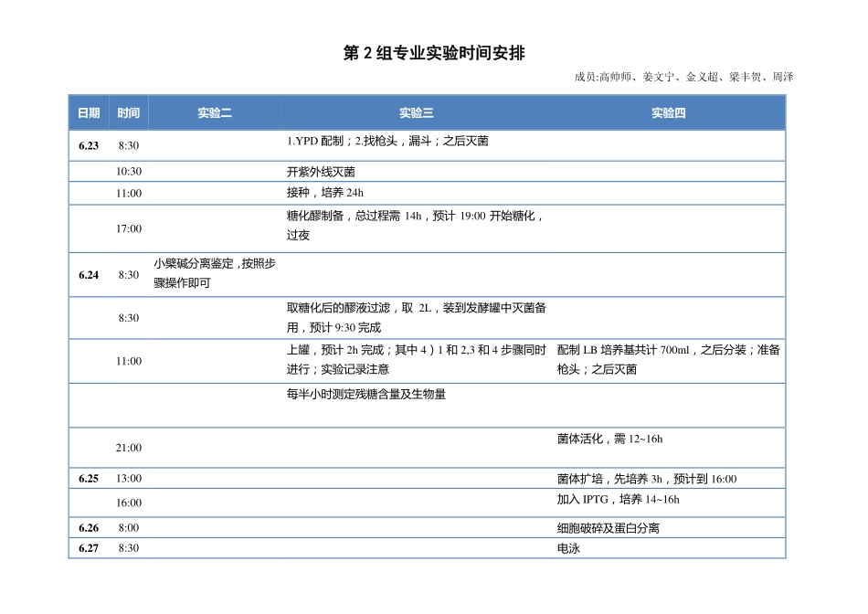The height and width of the screenshot is (614, 868).
Task: Click the cell 每半小时测定残糖含量及生物量
Action: (x=369, y=392)
